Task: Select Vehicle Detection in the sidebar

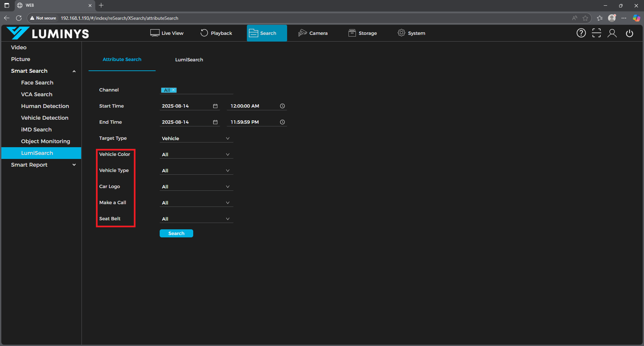Action: [x=45, y=118]
